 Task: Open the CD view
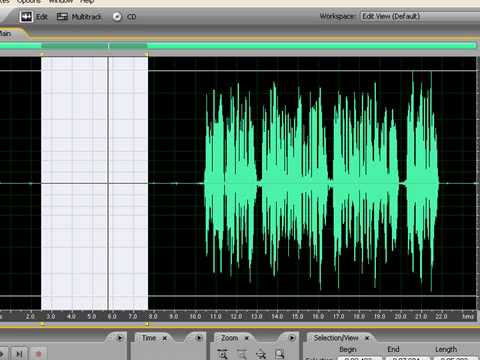tap(124, 17)
